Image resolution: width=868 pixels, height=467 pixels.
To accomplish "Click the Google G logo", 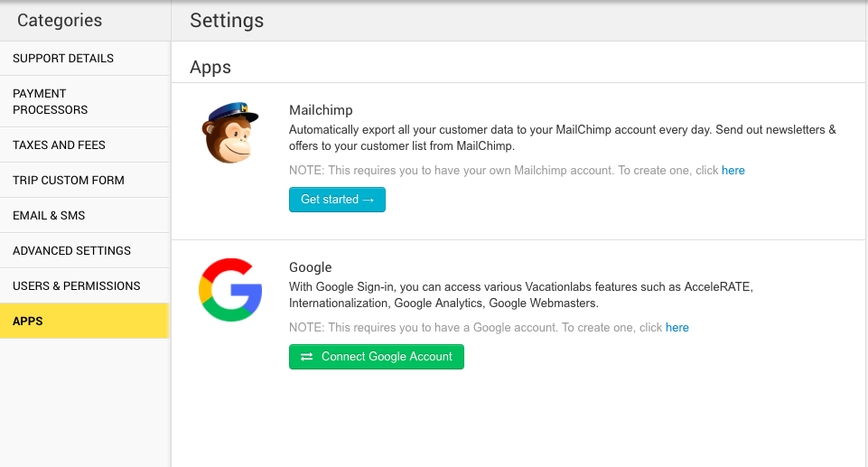I will (x=230, y=290).
